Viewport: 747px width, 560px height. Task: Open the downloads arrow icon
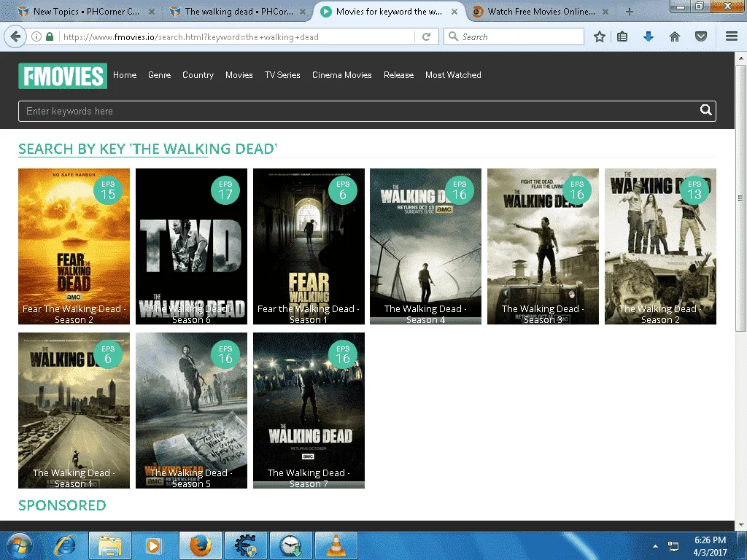click(x=649, y=36)
